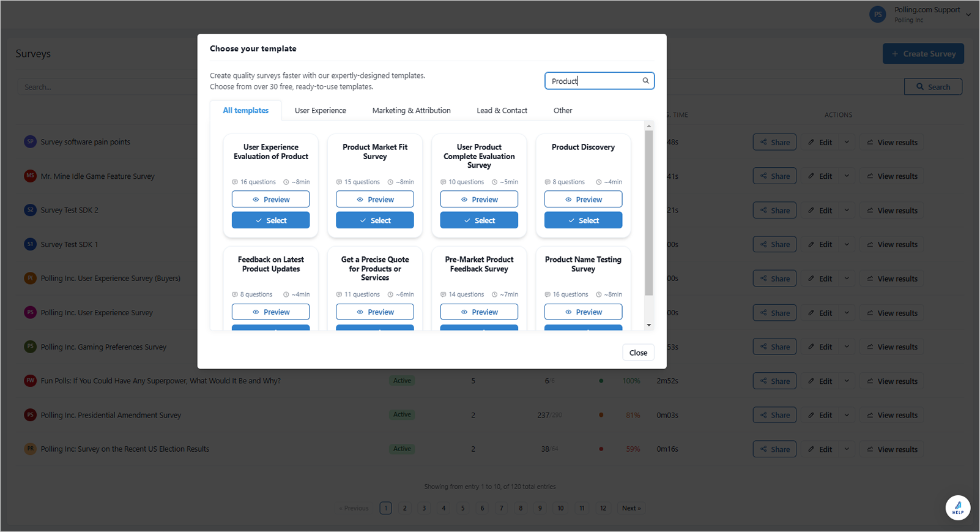Go to pagination page 12
The width and height of the screenshot is (980, 532).
pyautogui.click(x=603, y=508)
